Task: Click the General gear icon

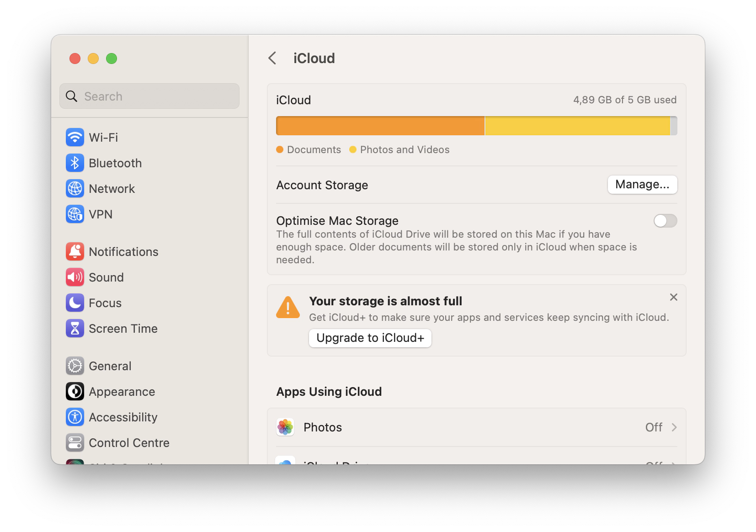Action: 75,366
